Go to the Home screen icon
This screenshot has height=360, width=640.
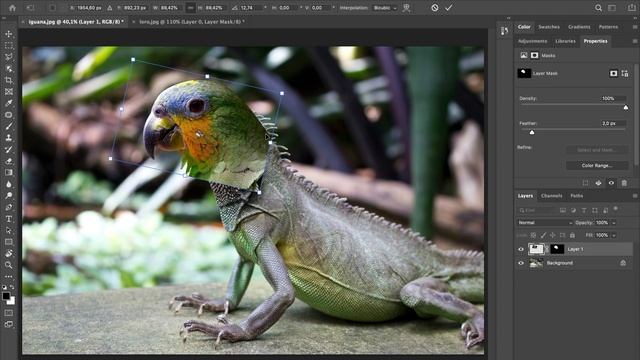point(12,8)
